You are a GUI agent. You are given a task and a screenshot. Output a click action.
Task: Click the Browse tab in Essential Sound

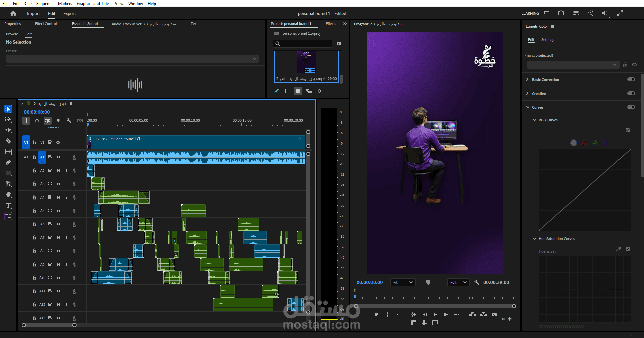point(12,34)
